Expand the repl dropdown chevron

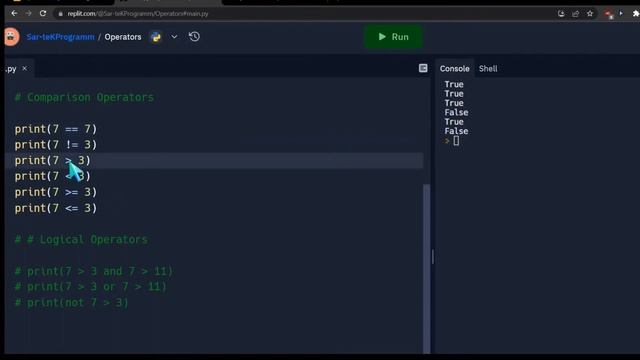(x=174, y=37)
